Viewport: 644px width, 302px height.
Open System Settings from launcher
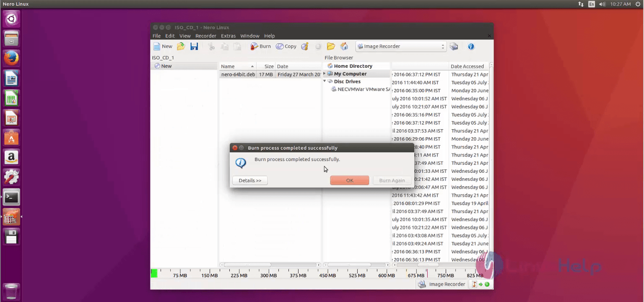[11, 177]
